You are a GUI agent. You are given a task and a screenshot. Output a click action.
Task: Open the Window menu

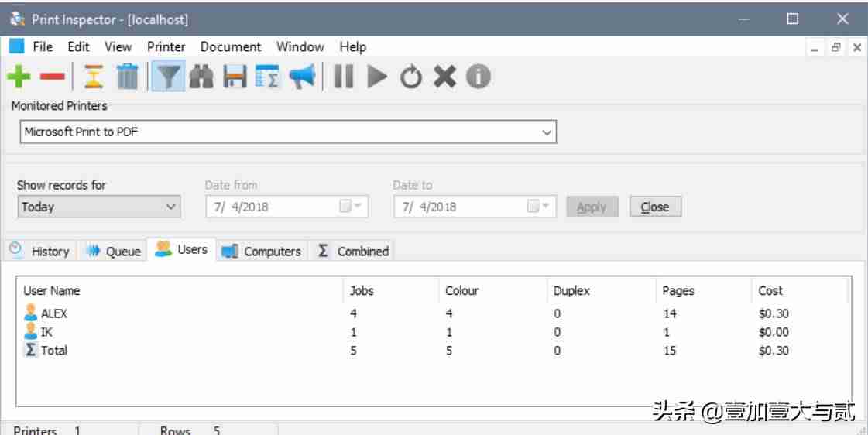(x=300, y=47)
